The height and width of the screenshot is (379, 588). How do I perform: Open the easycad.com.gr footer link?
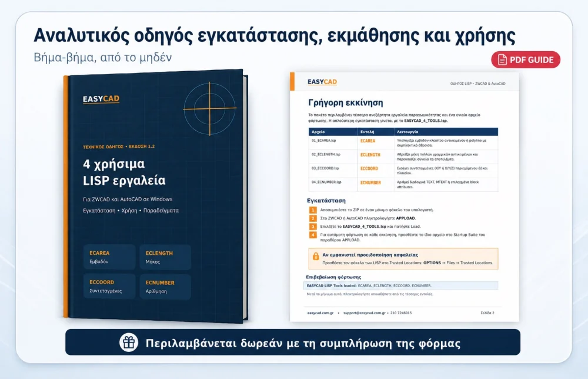320,312
